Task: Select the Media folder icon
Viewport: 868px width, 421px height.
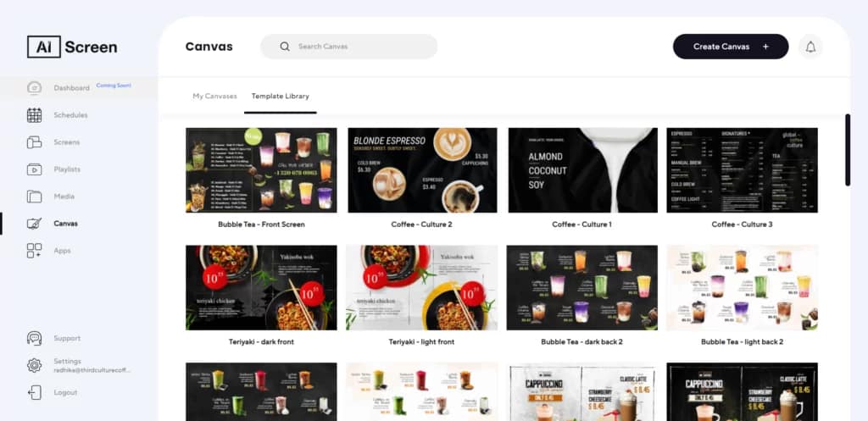Action: pyautogui.click(x=34, y=197)
